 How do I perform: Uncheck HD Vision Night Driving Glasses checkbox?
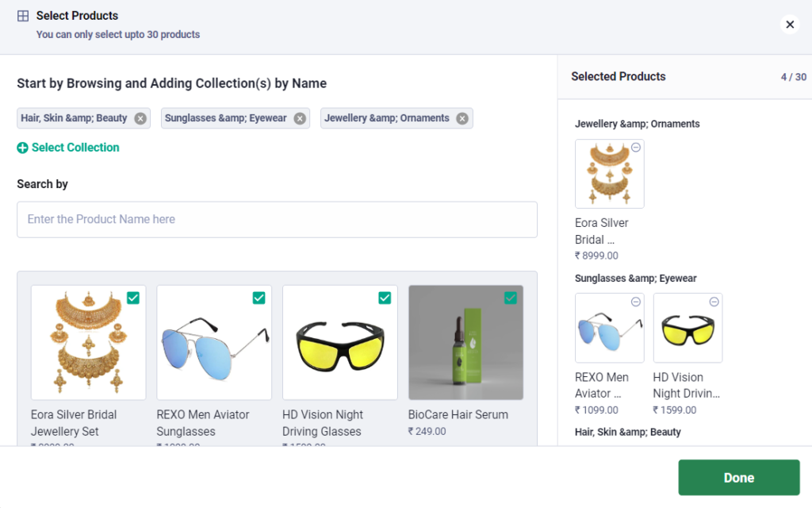[385, 298]
